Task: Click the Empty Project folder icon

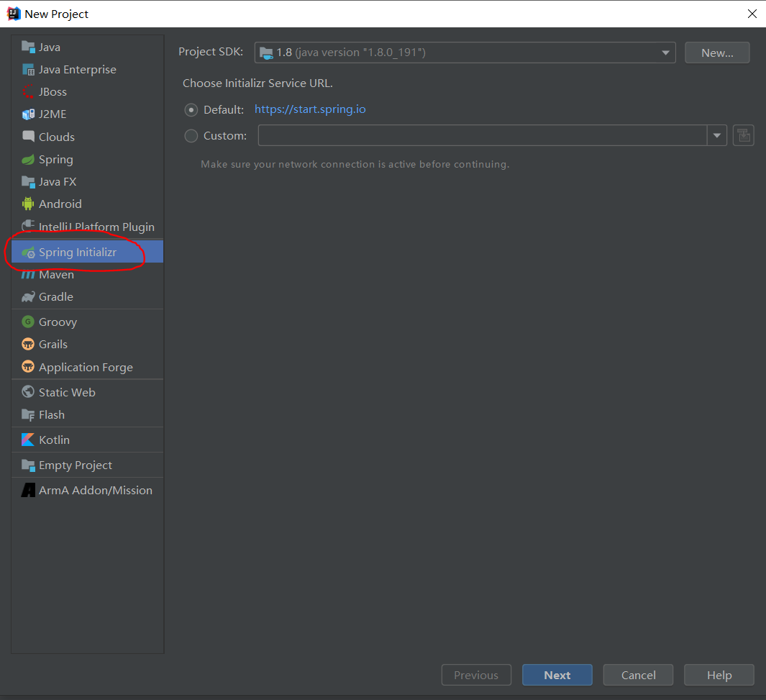Action: (28, 465)
